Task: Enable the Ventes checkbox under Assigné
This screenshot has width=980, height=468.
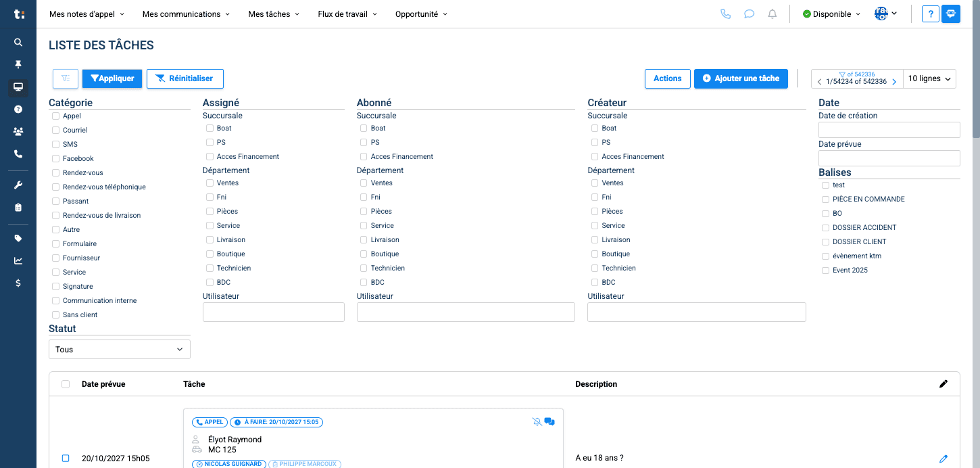Action: tap(210, 183)
